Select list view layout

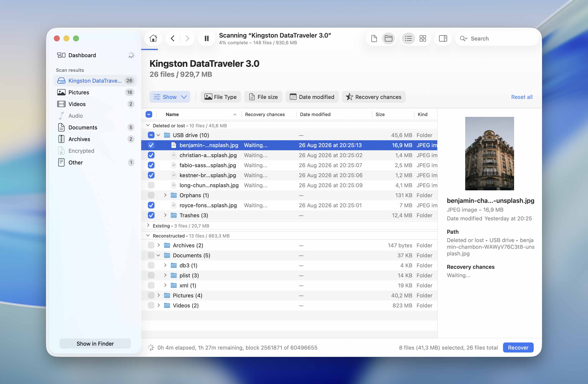pyautogui.click(x=408, y=38)
